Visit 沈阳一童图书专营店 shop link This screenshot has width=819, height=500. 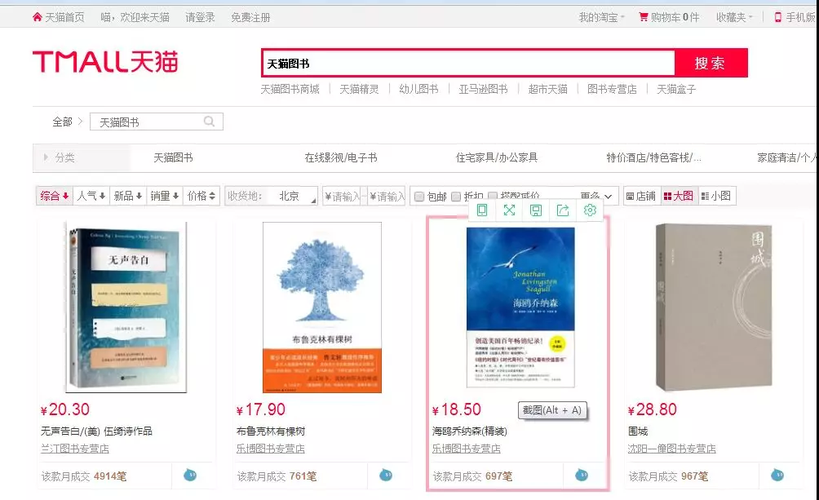(x=672, y=448)
